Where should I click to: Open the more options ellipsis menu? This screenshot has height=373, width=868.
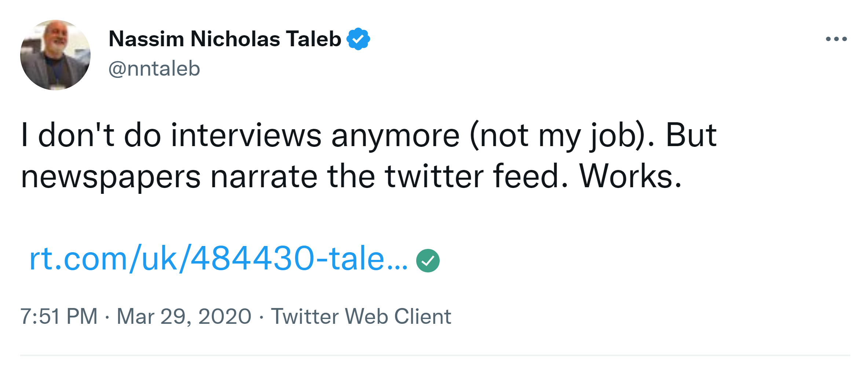pos(836,39)
